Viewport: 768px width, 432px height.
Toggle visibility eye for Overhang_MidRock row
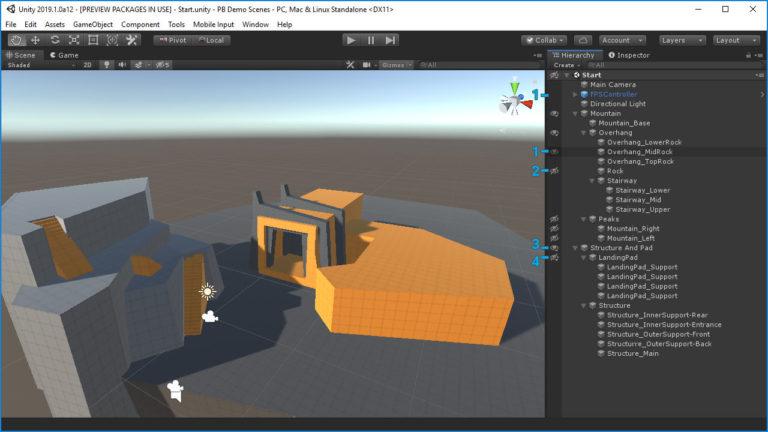click(554, 152)
